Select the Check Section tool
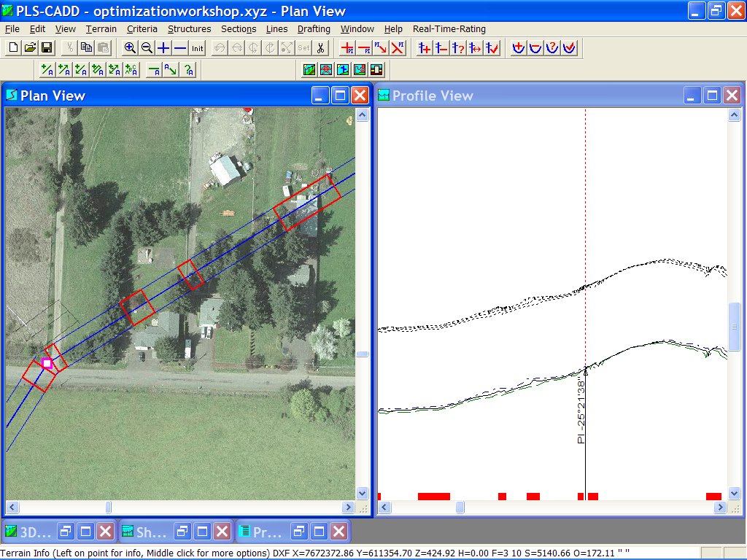747x560 pixels. tap(568, 47)
